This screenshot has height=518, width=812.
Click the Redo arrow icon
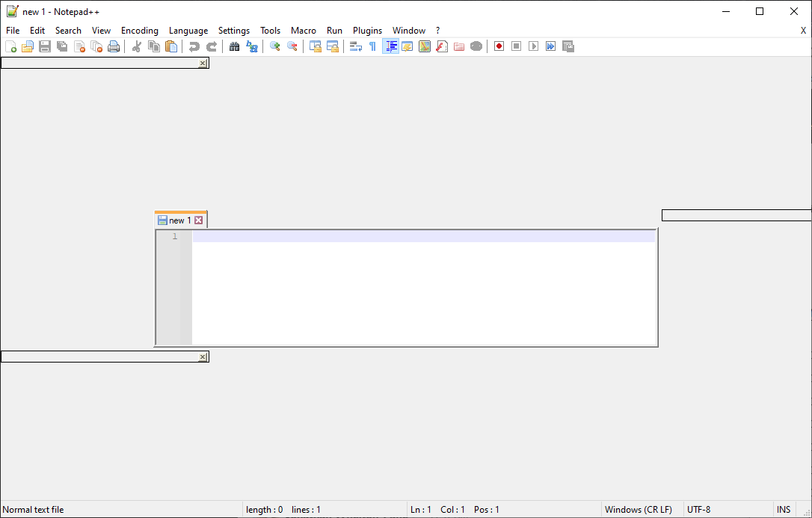[x=212, y=46]
